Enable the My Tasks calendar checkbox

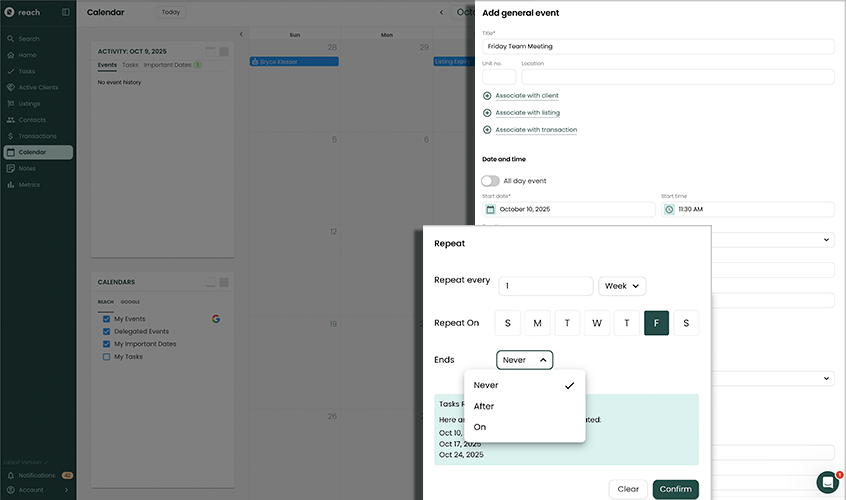click(x=107, y=356)
